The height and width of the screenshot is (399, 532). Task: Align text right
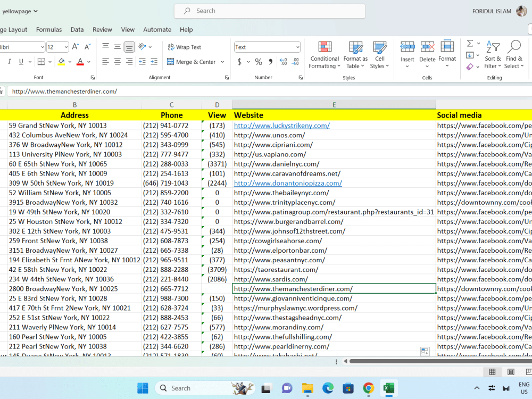point(129,61)
